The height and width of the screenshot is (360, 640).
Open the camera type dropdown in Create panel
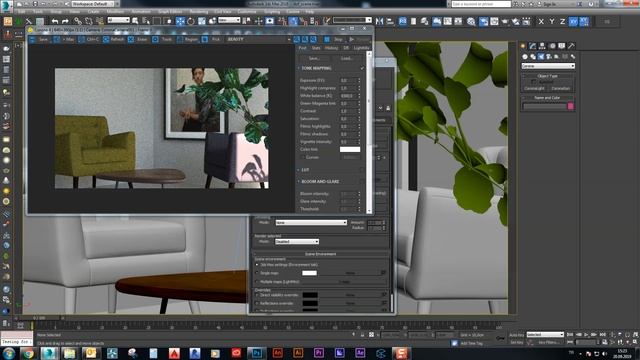coord(548,66)
